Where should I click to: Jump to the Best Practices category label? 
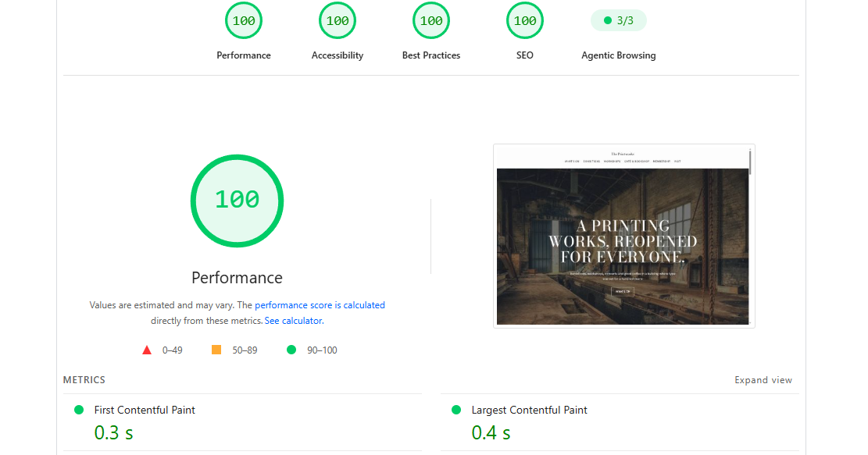click(x=431, y=55)
